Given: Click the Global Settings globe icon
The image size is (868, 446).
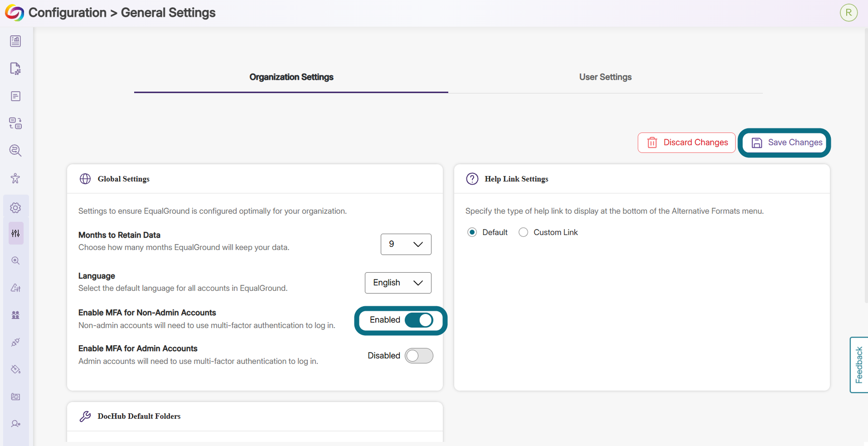Looking at the screenshot, I should (85, 179).
